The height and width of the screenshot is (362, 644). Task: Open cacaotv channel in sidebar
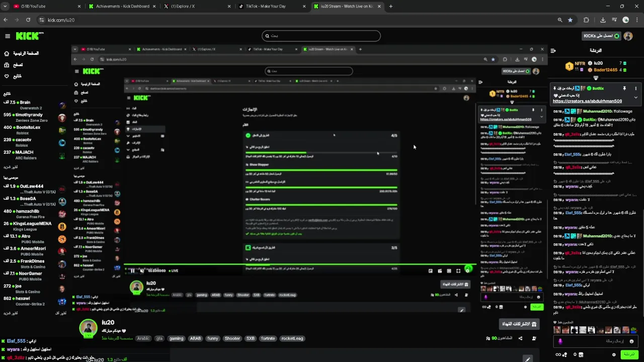click(34, 142)
